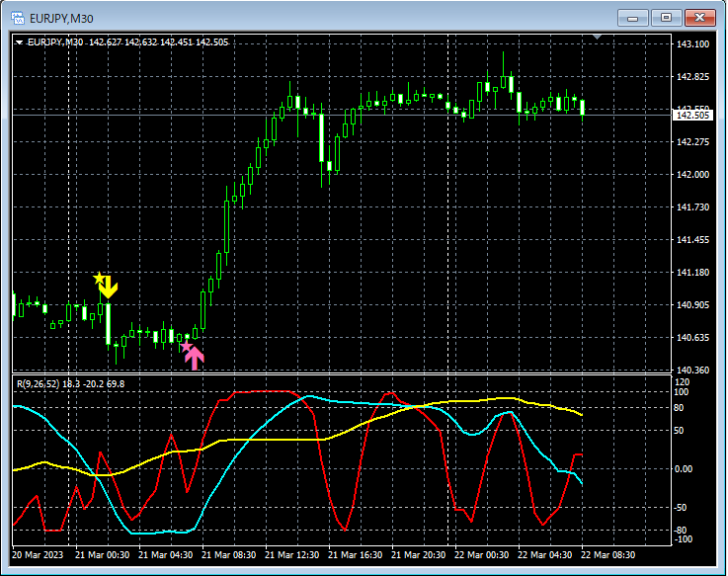Click the yellow down arrow sell signal

pyautogui.click(x=109, y=288)
